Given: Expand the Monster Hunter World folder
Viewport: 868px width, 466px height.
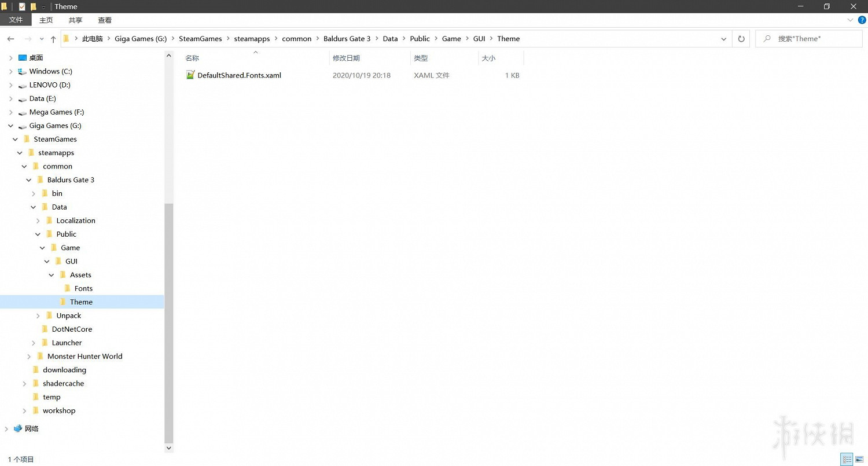Looking at the screenshot, I should point(29,357).
